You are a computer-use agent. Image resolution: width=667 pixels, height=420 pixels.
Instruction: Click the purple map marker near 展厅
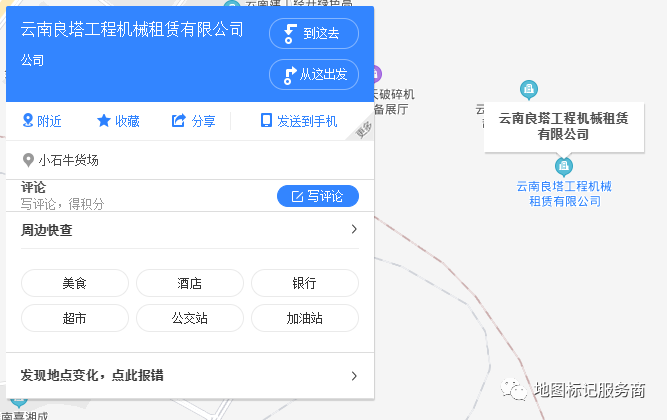click(376, 74)
